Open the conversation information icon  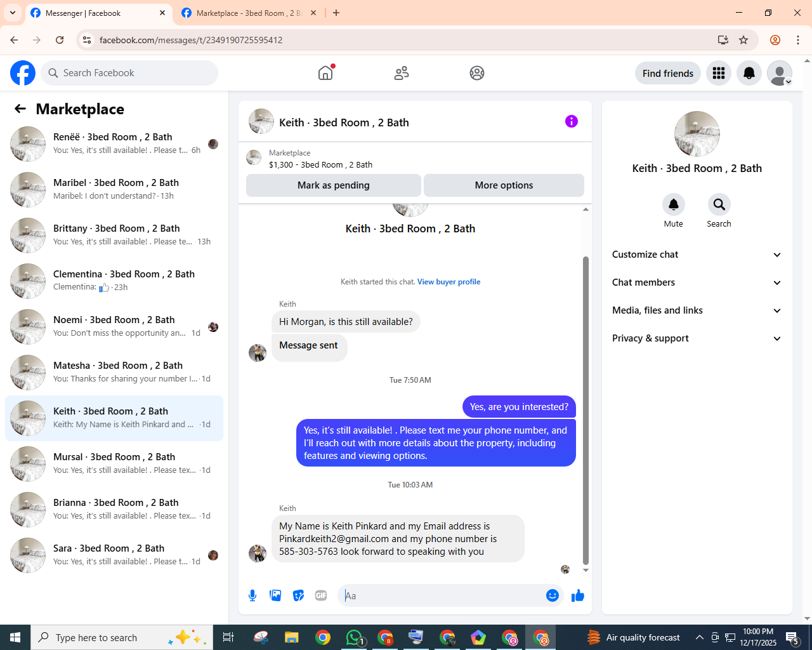pos(572,121)
